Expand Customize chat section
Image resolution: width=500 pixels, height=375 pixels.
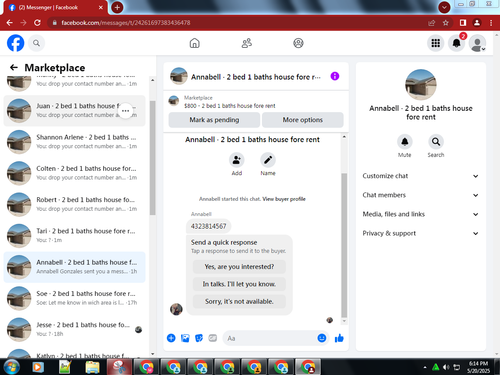(x=420, y=176)
